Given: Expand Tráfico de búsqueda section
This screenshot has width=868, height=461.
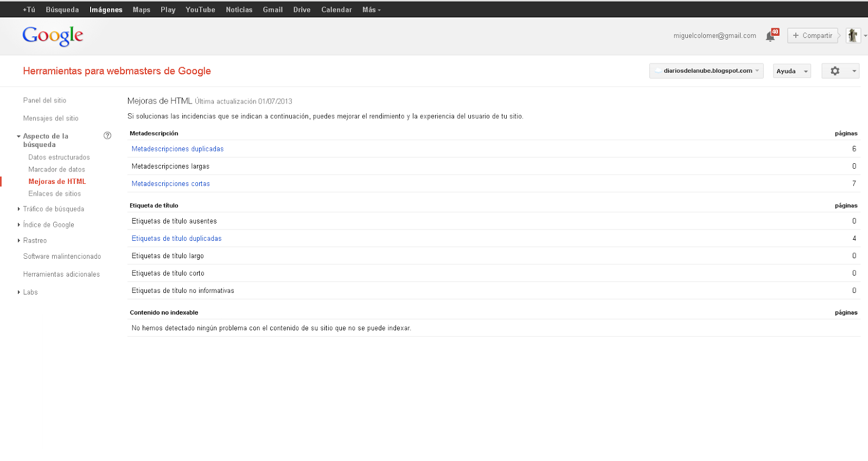Looking at the screenshot, I should pyautogui.click(x=19, y=209).
